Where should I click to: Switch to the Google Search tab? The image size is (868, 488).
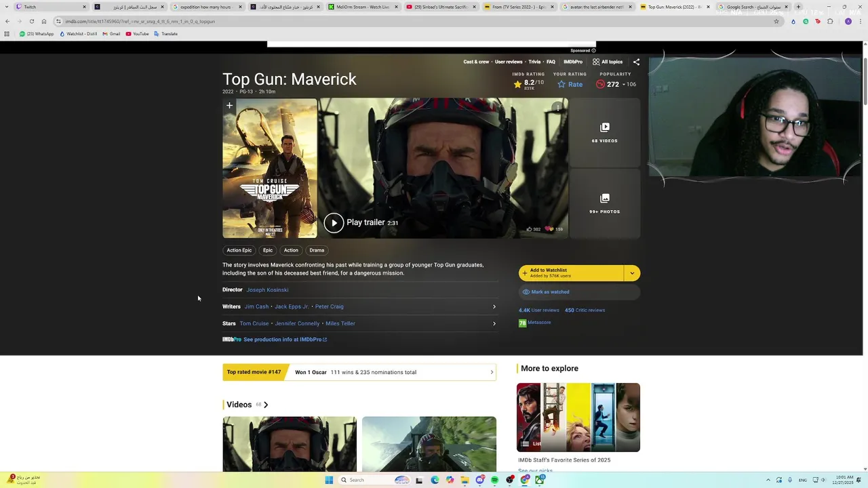[x=753, y=7]
